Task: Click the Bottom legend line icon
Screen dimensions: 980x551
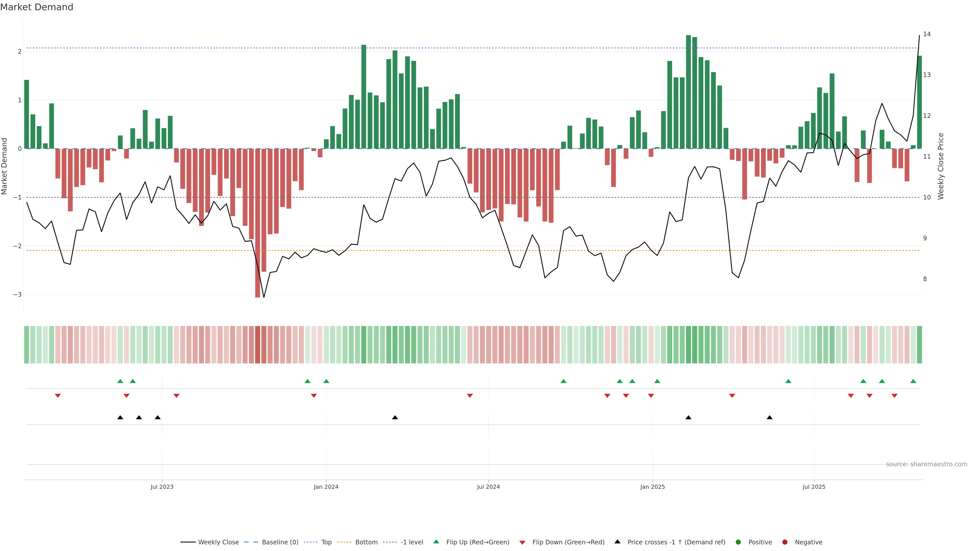Action: (x=344, y=542)
